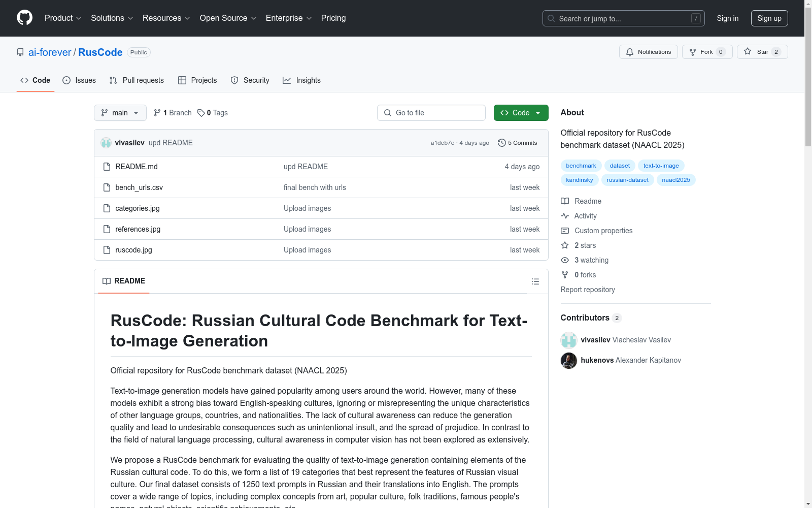
Task: Click the eye icon beside 3 watching
Action: pyautogui.click(x=565, y=260)
